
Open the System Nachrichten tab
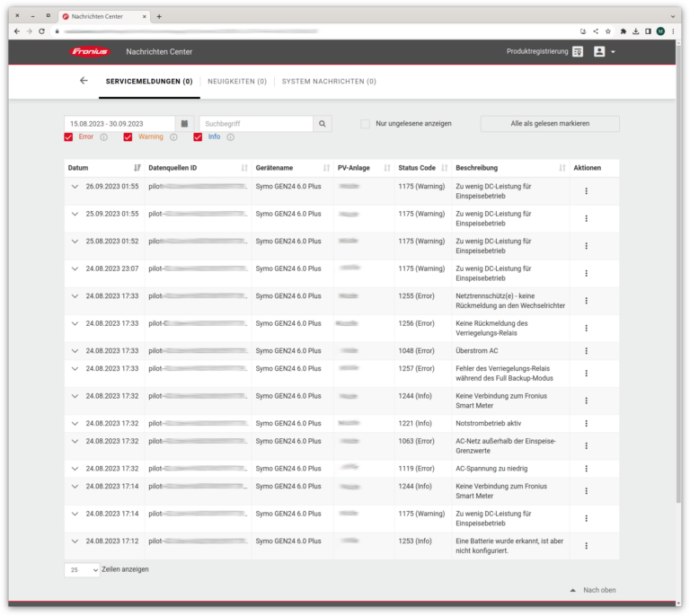328,82
